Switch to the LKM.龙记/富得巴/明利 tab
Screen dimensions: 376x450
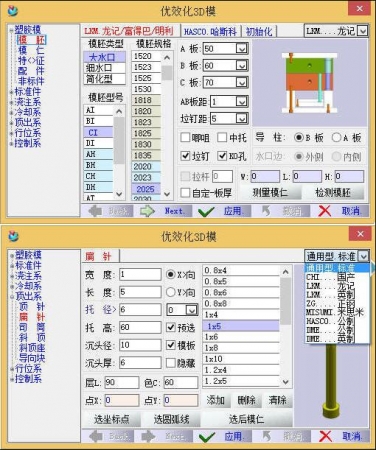point(129,31)
